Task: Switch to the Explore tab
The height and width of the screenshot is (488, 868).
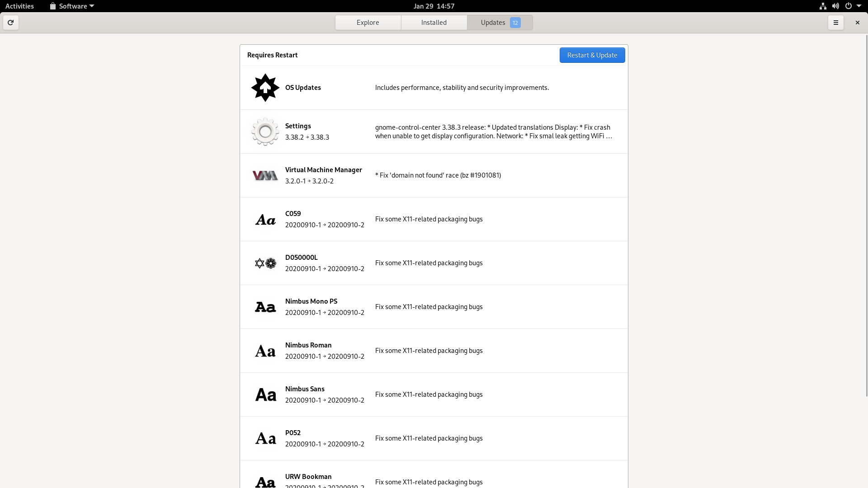Action: (x=368, y=22)
